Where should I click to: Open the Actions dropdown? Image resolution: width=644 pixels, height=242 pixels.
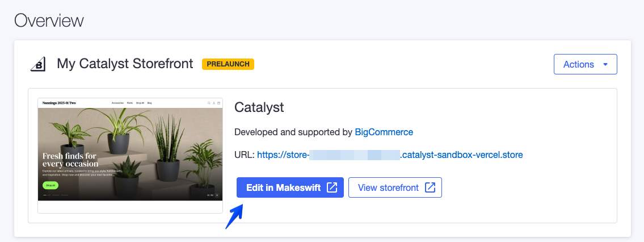coord(585,64)
